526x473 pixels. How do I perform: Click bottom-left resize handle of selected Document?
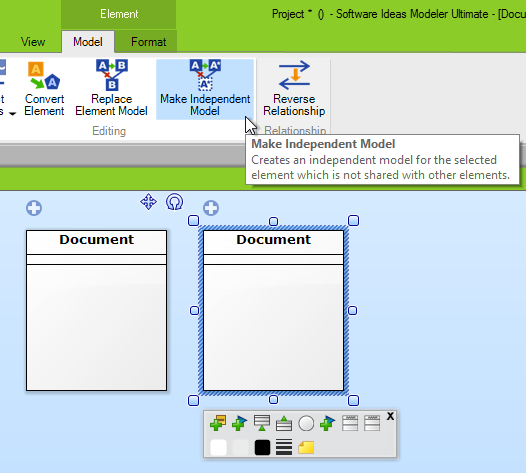(x=194, y=400)
